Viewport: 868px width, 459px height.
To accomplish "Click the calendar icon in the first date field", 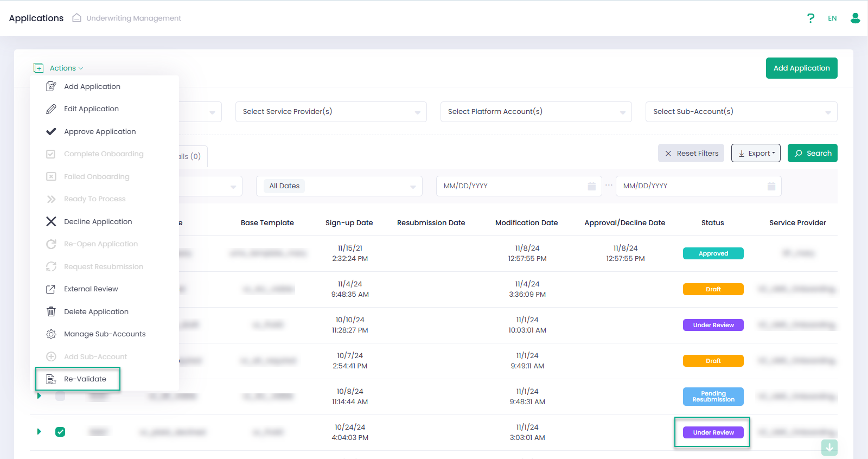I will (591, 186).
